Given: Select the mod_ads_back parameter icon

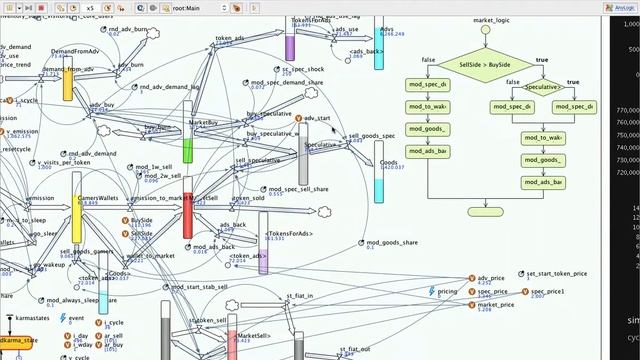Looking at the screenshot, I should [x=187, y=247].
